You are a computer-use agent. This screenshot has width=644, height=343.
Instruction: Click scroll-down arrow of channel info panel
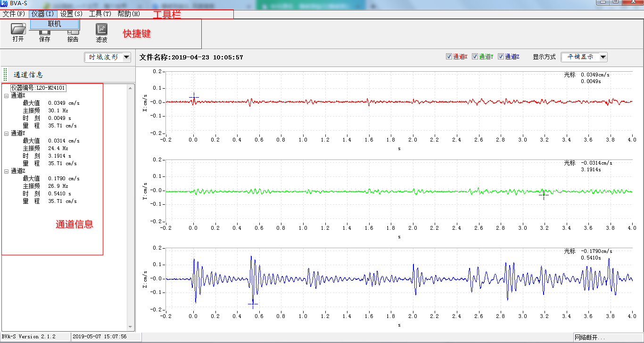(x=131, y=327)
